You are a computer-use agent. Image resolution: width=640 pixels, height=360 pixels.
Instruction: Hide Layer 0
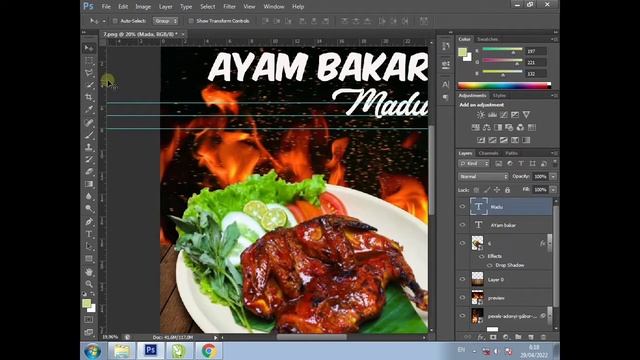[x=462, y=280]
